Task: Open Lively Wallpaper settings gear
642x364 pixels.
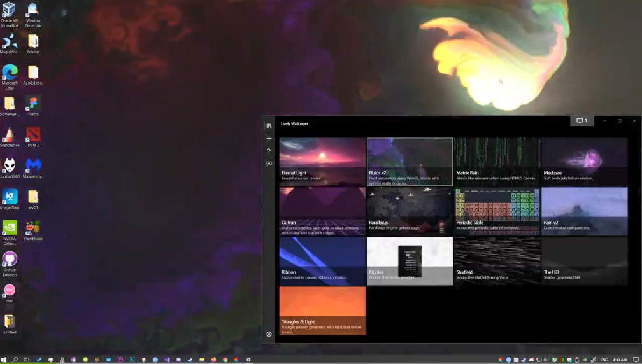Action: 269,334
